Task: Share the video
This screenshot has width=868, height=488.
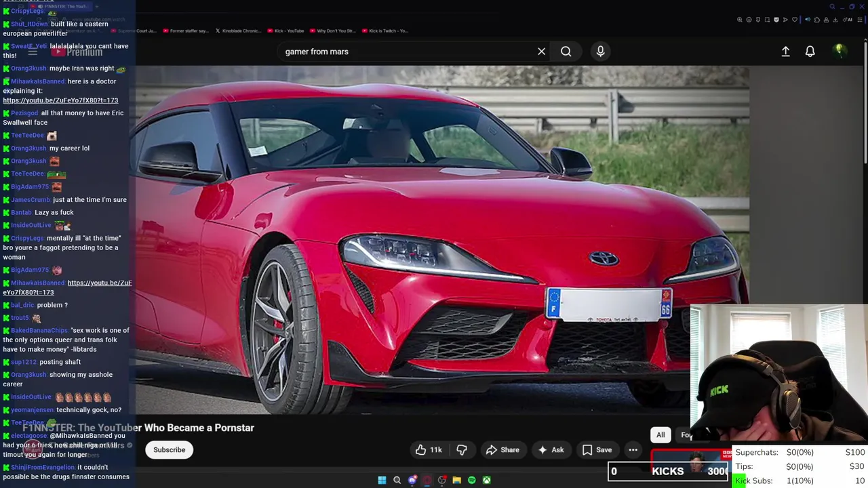Action: click(502, 450)
